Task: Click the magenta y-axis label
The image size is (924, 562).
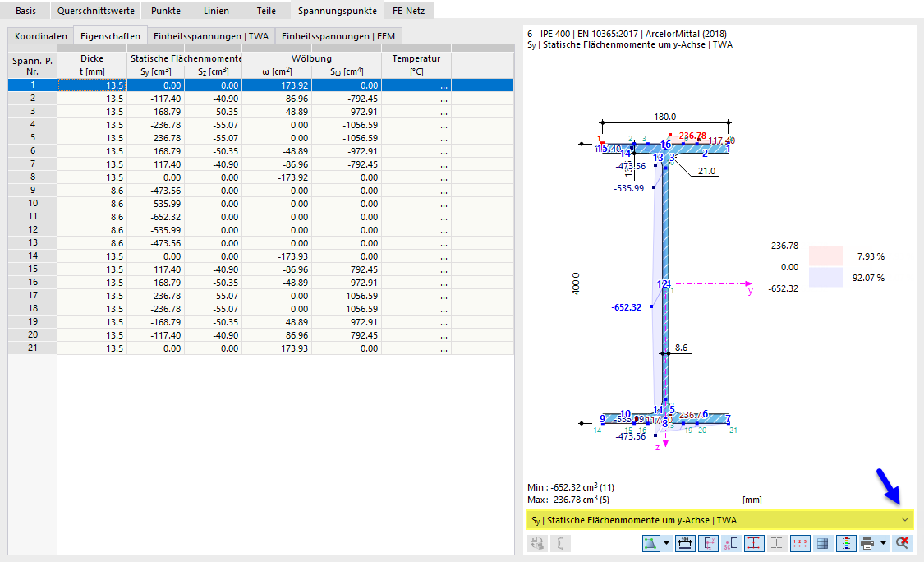Action: point(750,291)
